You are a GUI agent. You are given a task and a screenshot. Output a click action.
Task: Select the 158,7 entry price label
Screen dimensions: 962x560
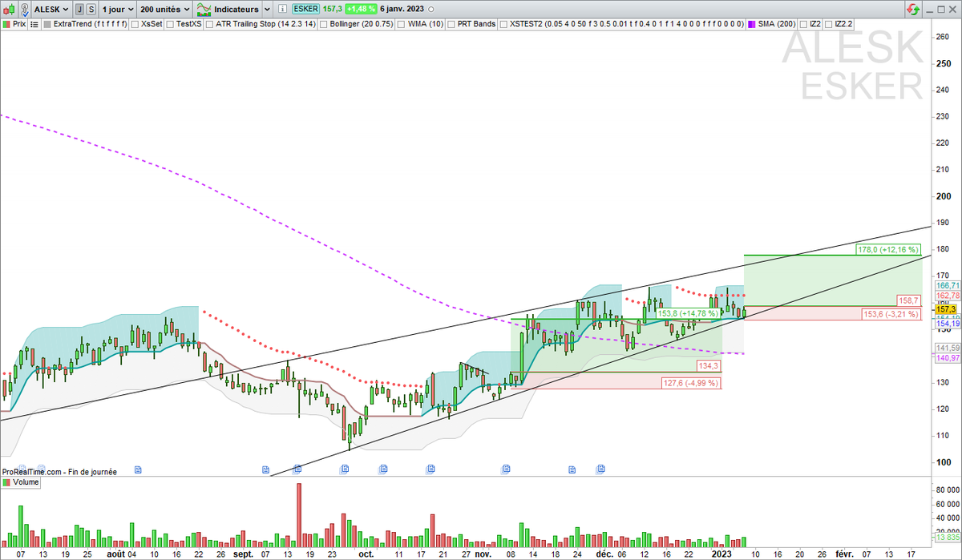pos(909,300)
